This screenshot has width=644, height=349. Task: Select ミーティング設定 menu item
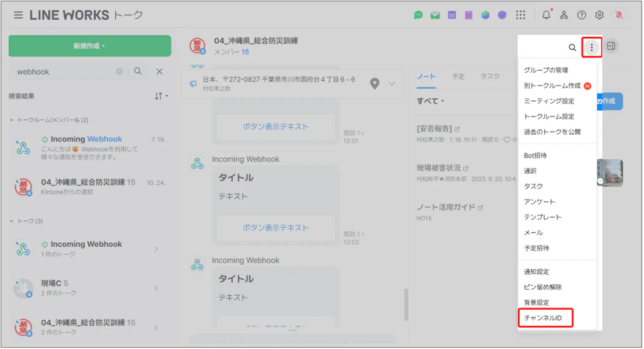pyautogui.click(x=549, y=101)
